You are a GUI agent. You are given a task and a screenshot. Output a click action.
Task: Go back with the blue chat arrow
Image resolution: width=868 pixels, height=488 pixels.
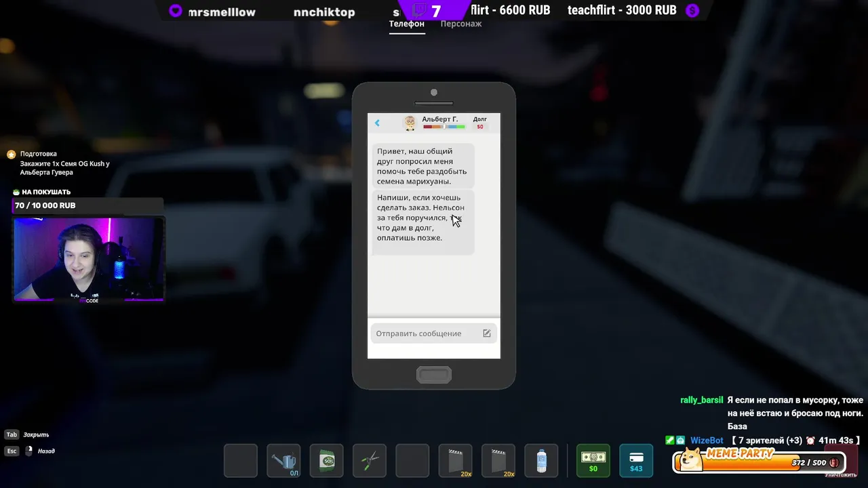click(377, 123)
